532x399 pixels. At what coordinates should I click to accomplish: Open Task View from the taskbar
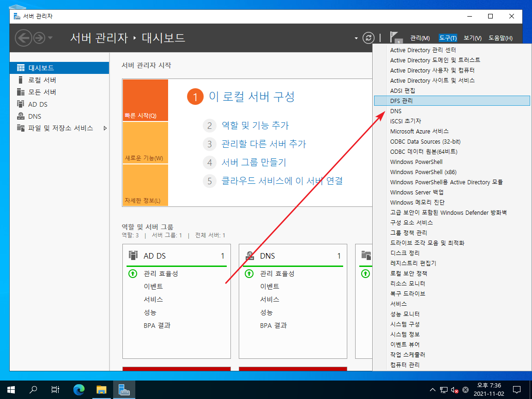click(x=55, y=389)
